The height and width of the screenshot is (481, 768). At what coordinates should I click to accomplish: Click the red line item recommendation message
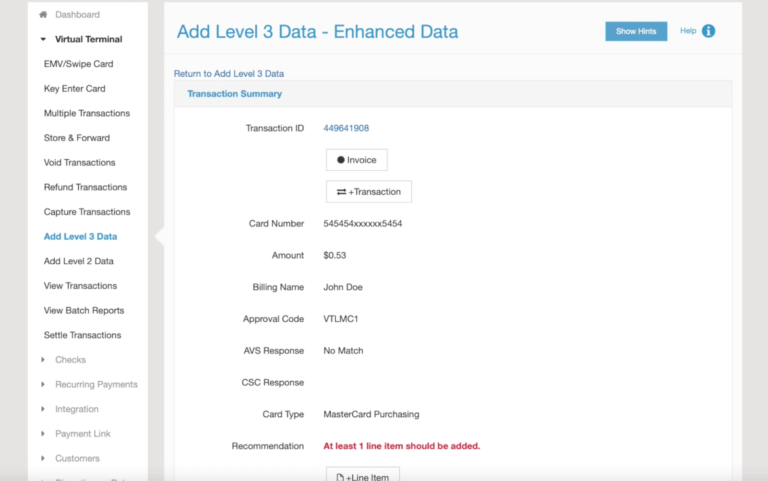[402, 446]
